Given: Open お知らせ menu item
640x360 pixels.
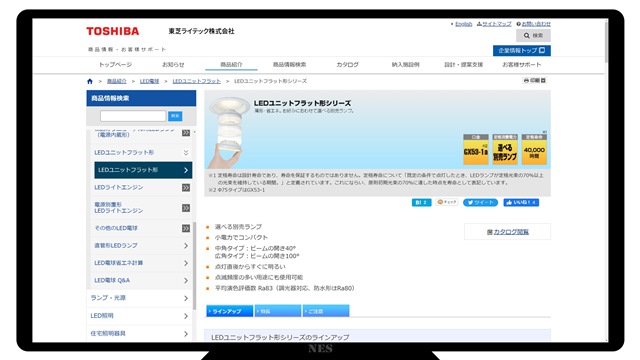Looking at the screenshot, I should 173,64.
